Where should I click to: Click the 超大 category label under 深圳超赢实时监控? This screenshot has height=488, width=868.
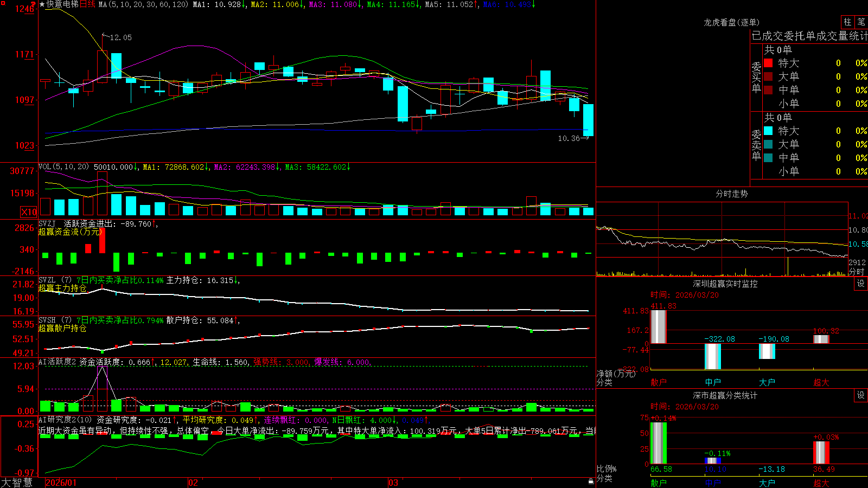click(x=821, y=382)
